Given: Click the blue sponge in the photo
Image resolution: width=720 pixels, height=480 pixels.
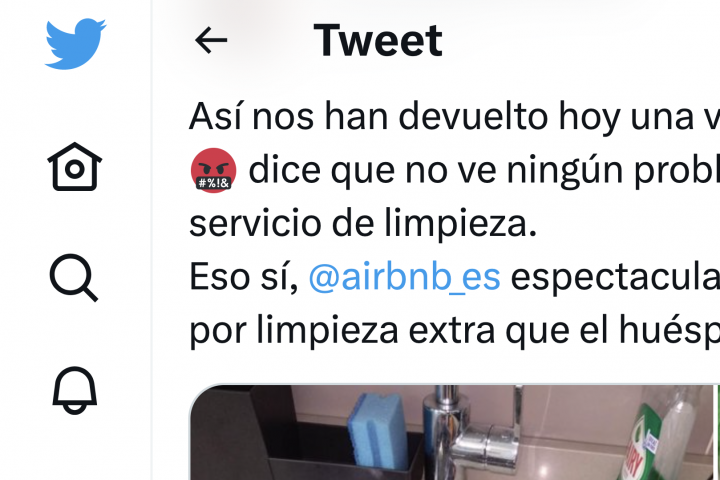Looking at the screenshot, I should coord(376,430).
